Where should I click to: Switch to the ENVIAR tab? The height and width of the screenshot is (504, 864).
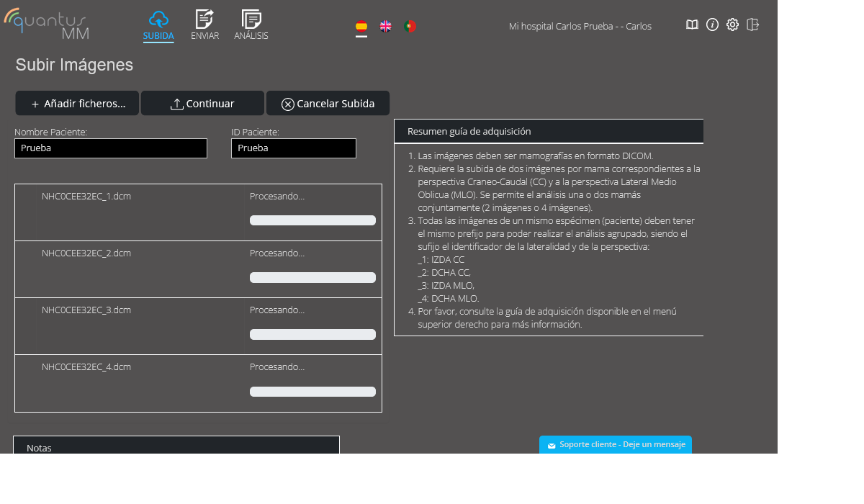[205, 26]
